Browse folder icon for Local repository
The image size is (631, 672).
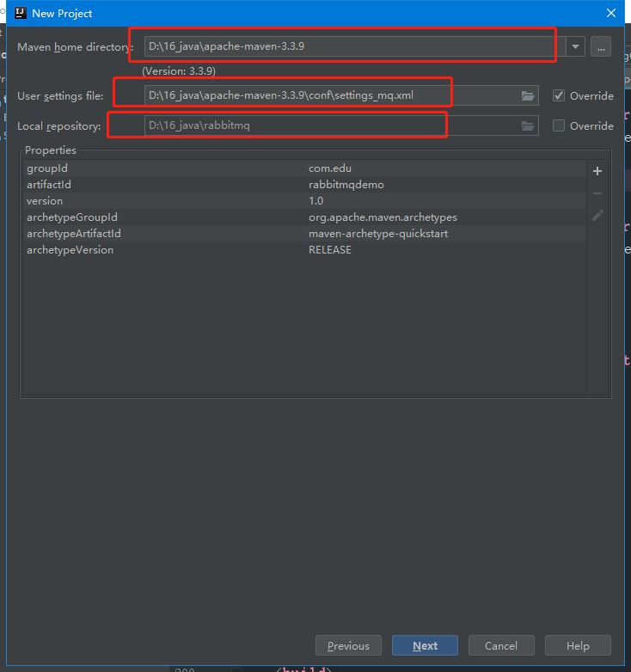coord(528,125)
